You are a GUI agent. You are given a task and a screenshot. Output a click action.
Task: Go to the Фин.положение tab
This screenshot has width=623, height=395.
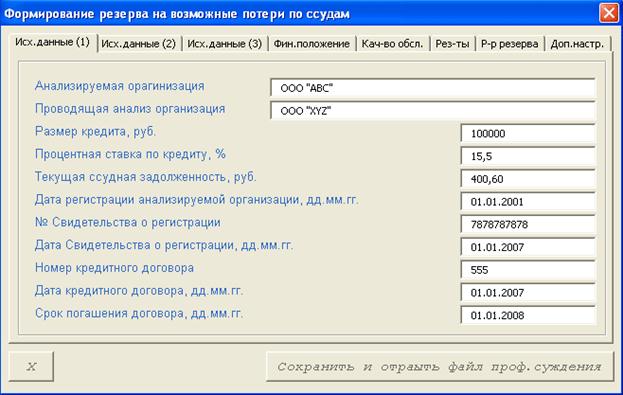(312, 44)
